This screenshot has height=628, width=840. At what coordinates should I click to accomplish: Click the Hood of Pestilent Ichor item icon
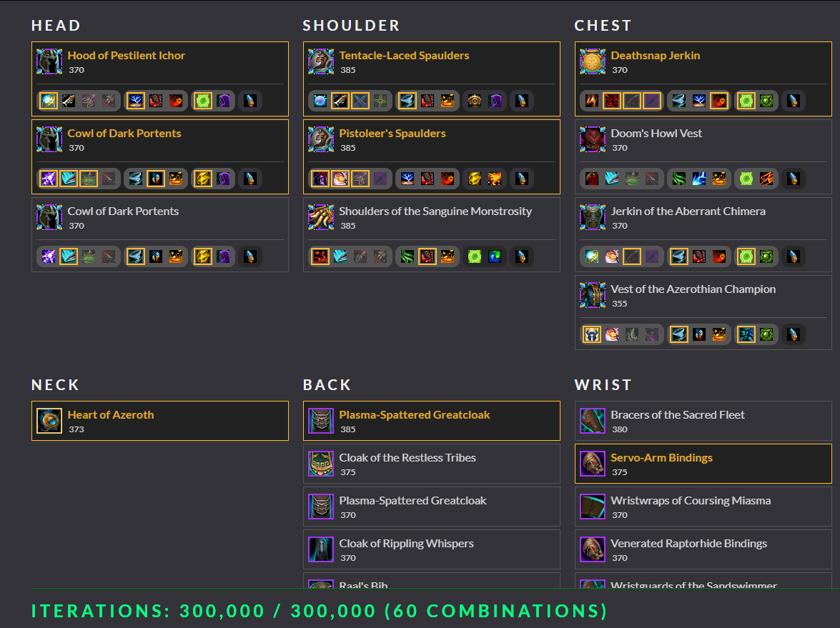point(49,61)
